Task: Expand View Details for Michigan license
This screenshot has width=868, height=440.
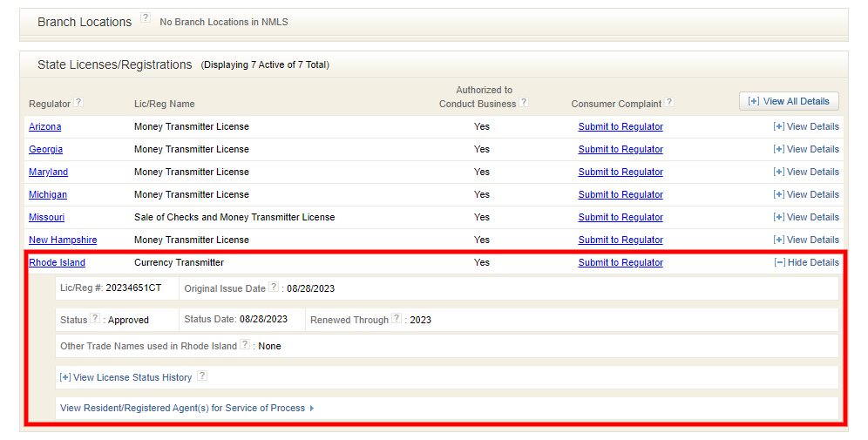Action: (806, 194)
